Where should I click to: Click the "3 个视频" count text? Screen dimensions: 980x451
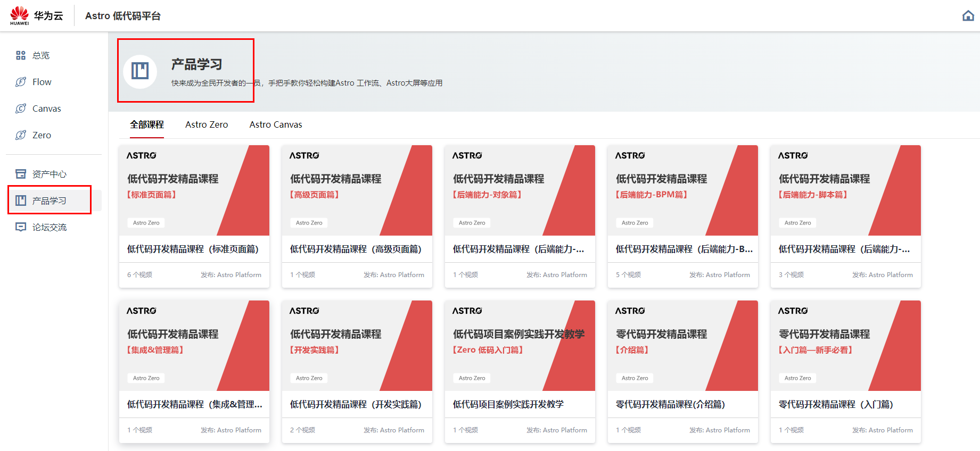[x=791, y=275]
